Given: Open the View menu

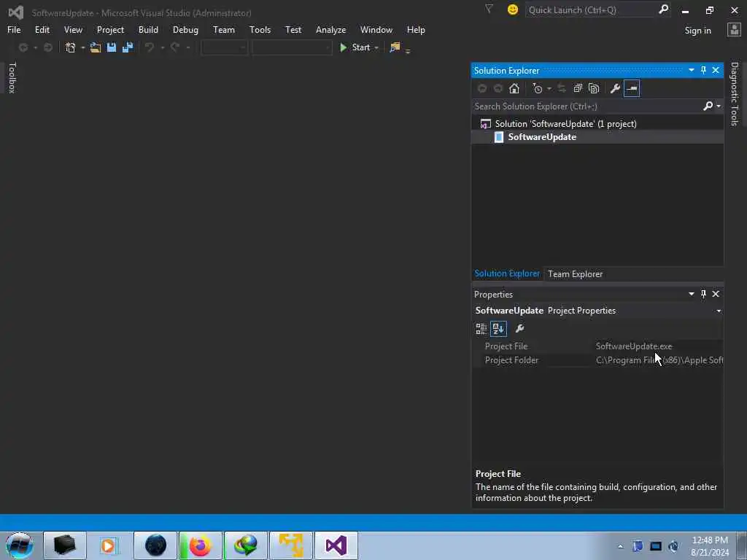Looking at the screenshot, I should pyautogui.click(x=74, y=30).
